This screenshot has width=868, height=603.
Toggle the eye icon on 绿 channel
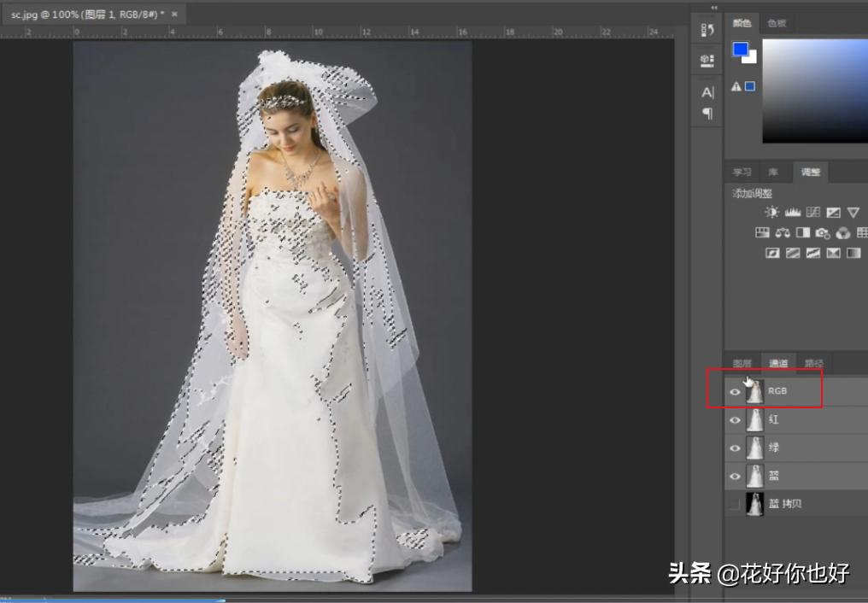tap(735, 448)
